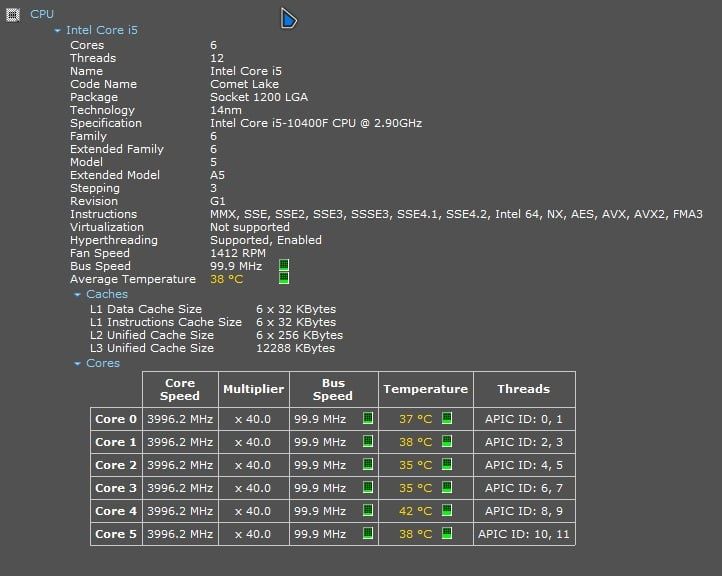Click the green graph icon beside Bus Speed 99.9 MHz above Caches

click(x=284, y=265)
